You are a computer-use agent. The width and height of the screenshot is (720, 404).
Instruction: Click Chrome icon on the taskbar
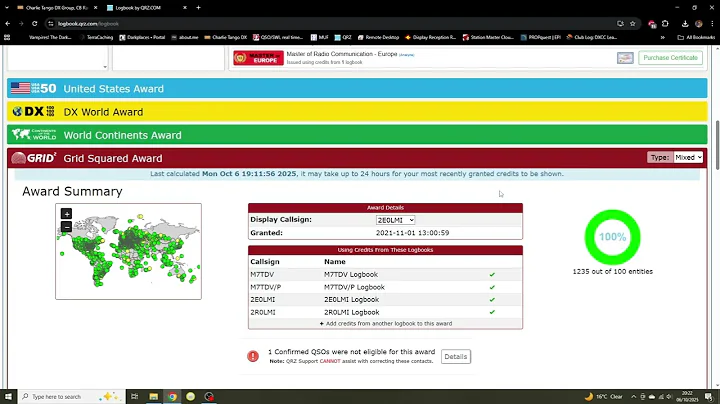click(172, 396)
